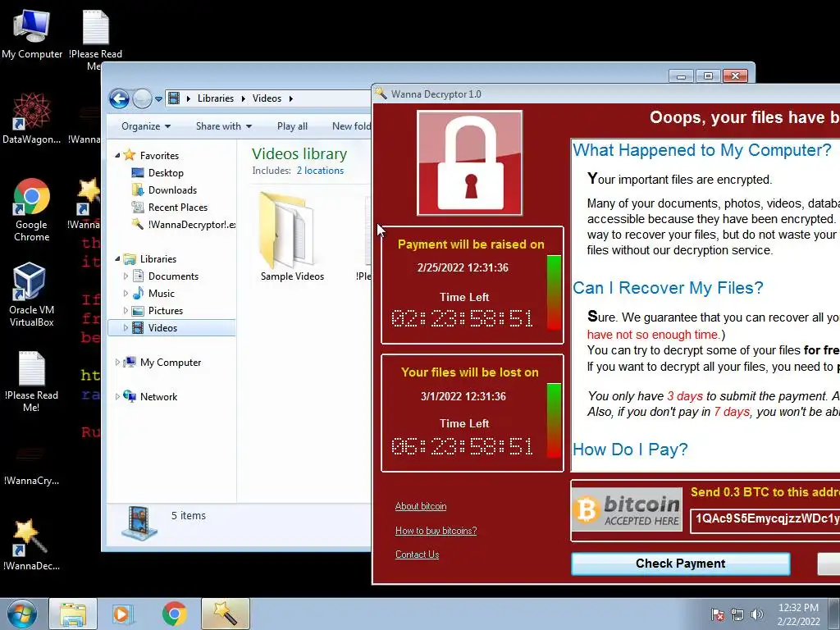Open Oracle VM VirtualBox shortcut
The image size is (840, 630).
pyautogui.click(x=32, y=294)
